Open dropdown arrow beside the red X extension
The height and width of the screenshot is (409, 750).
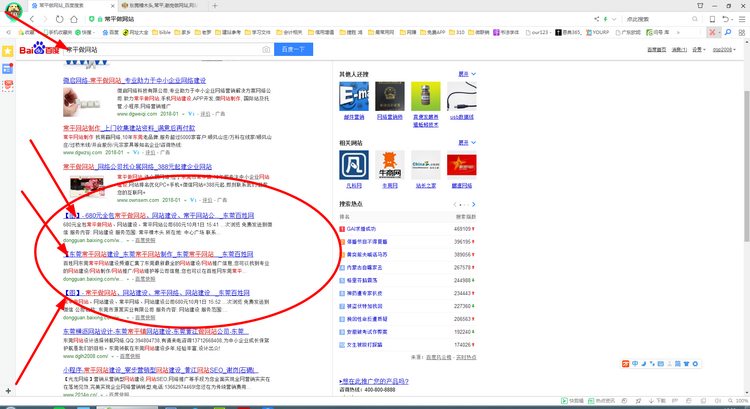719,32
